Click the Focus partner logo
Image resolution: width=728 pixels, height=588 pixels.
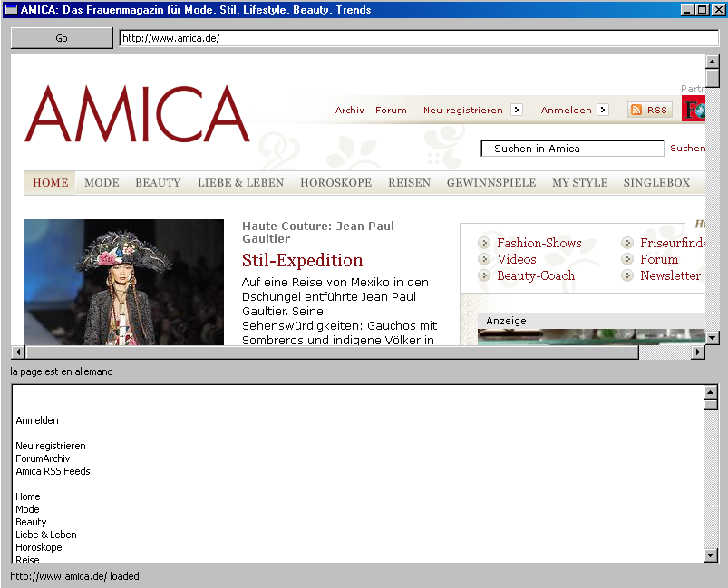click(x=694, y=109)
